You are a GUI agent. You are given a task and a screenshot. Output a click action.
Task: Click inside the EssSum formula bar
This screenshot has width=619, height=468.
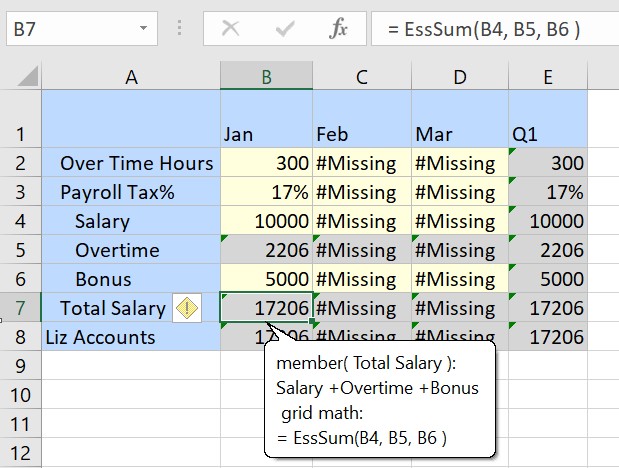[490, 28]
